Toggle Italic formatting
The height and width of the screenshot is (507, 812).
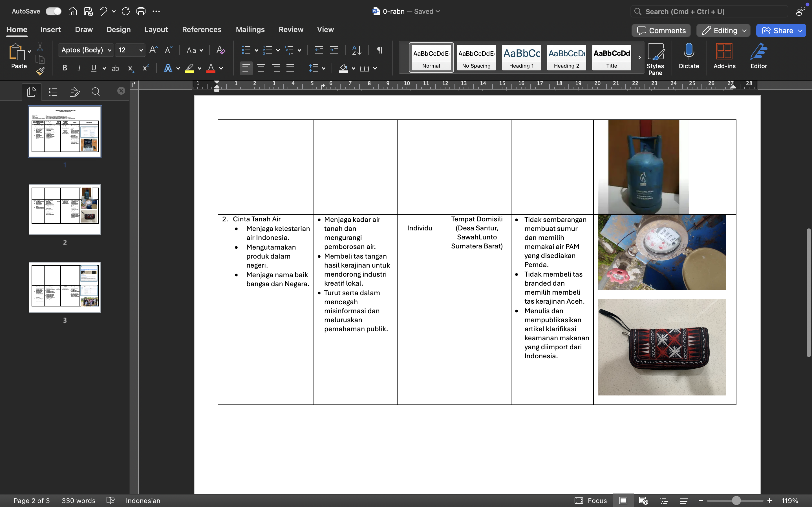pyautogui.click(x=79, y=68)
